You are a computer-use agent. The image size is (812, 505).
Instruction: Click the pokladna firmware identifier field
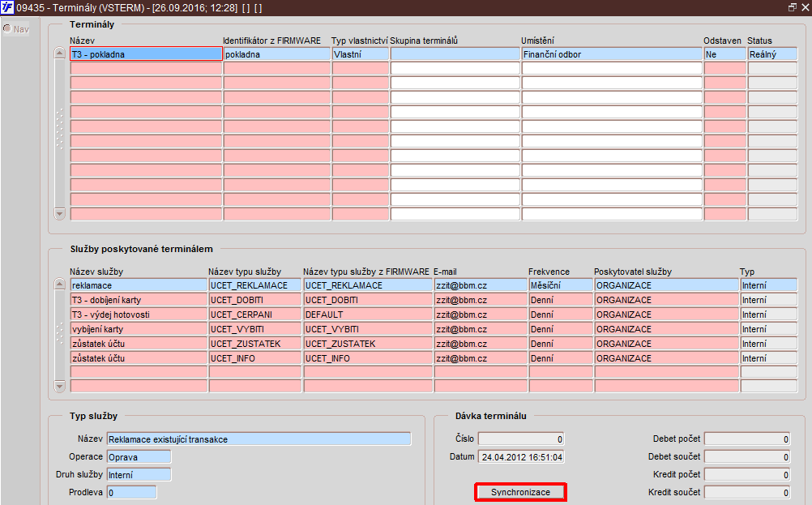click(x=277, y=53)
